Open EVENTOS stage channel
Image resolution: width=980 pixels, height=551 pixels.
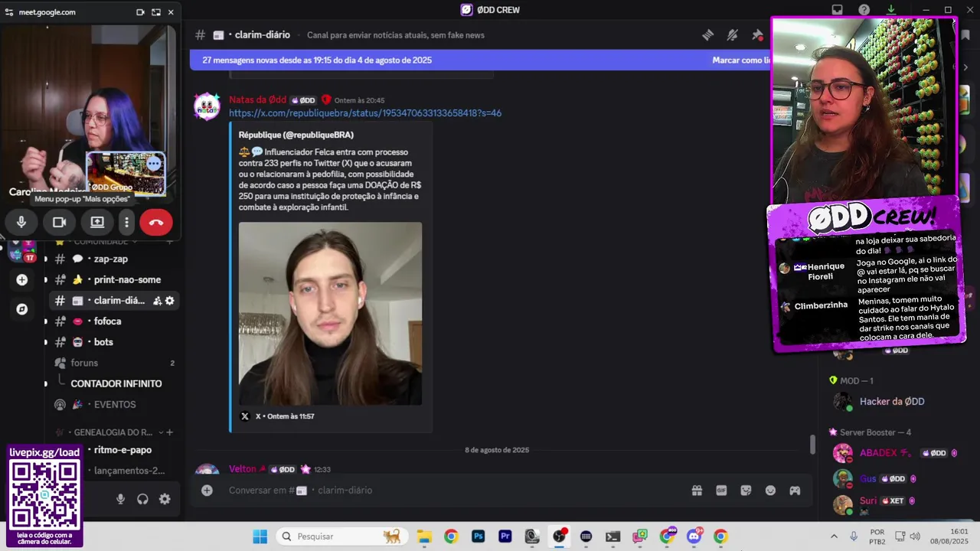(114, 404)
